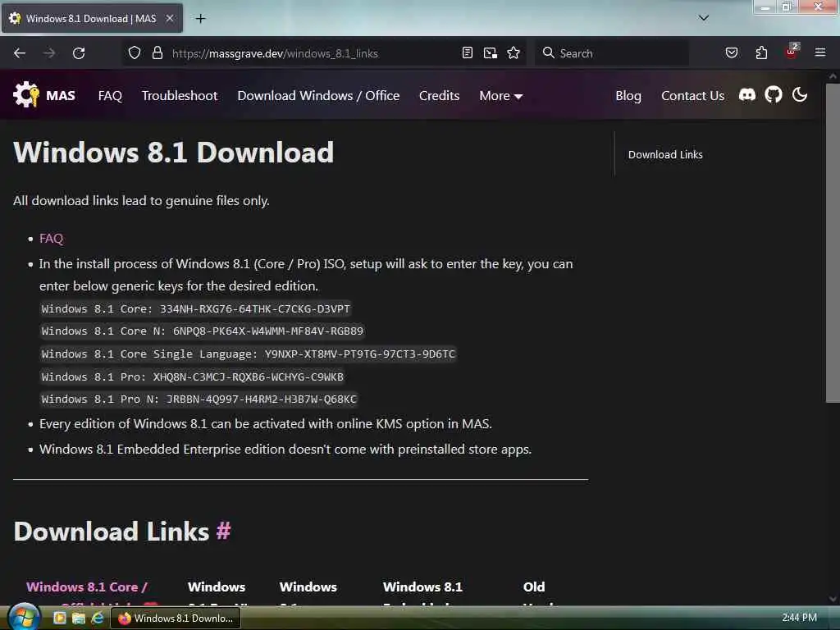Image resolution: width=840 pixels, height=630 pixels.
Task: Click the Windows 8.1 column header
Action: pos(422,587)
